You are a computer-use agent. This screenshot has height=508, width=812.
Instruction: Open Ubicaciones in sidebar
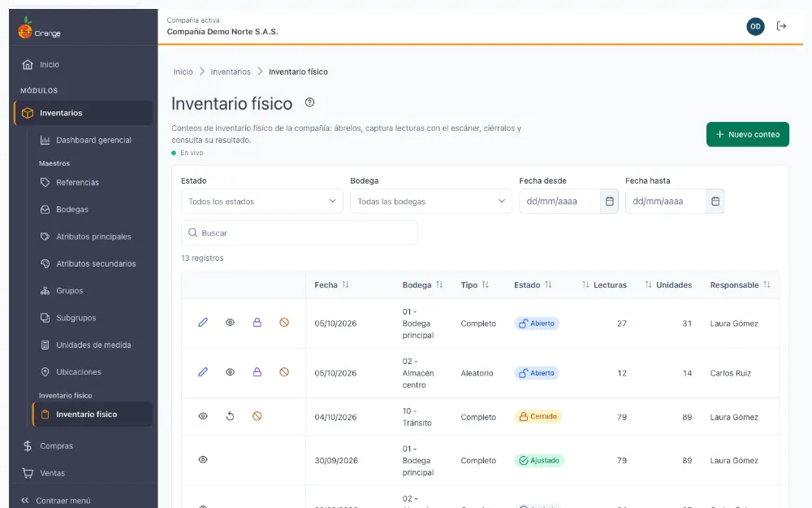click(x=93, y=371)
